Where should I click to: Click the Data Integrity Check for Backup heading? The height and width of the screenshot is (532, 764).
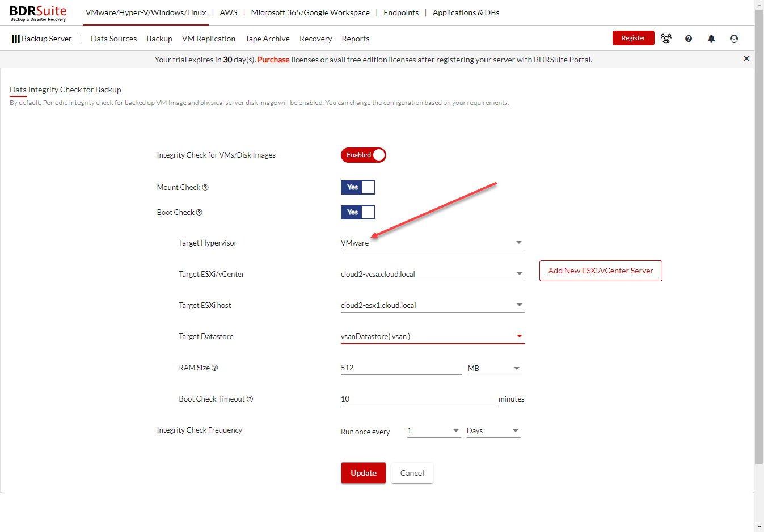[x=65, y=90]
